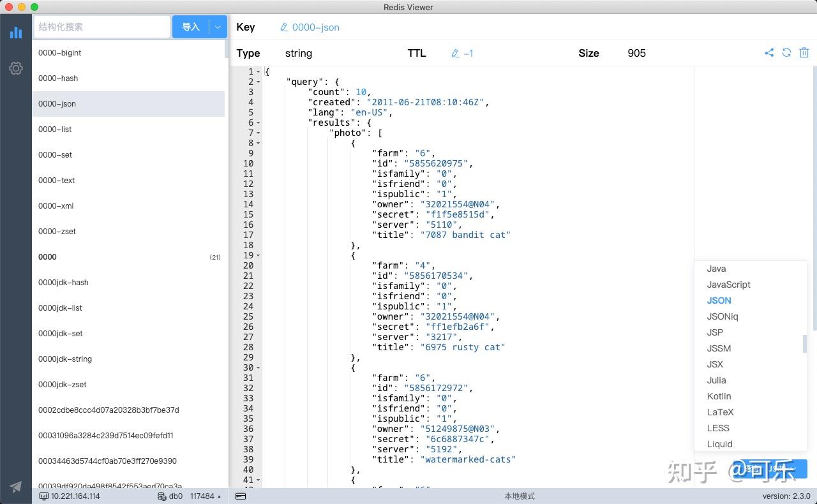Share the current key value
The width and height of the screenshot is (817, 504).
click(769, 53)
